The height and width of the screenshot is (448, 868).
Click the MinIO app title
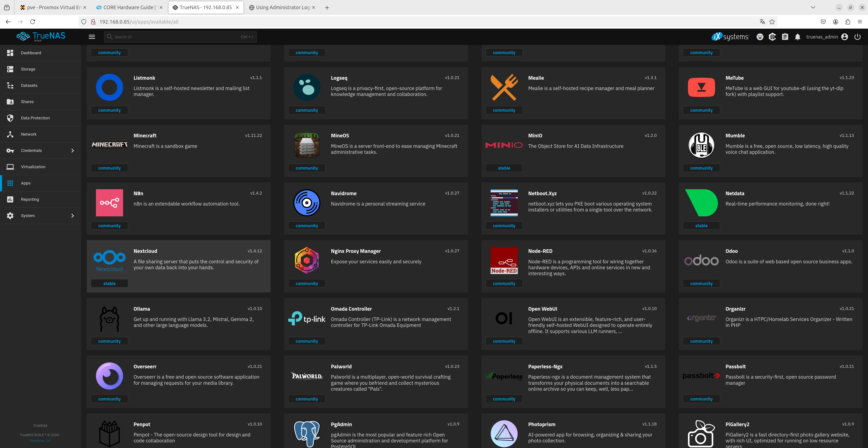click(x=535, y=135)
